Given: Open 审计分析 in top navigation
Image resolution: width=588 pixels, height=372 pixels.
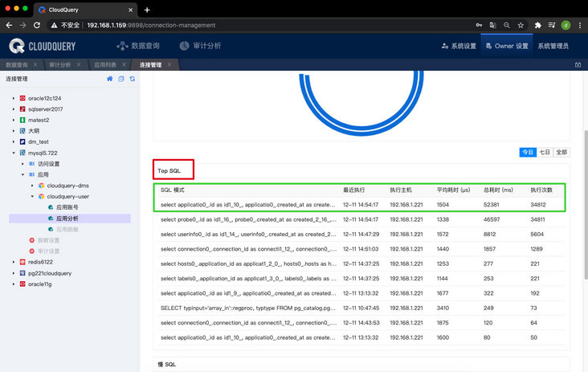Looking at the screenshot, I should [200, 46].
